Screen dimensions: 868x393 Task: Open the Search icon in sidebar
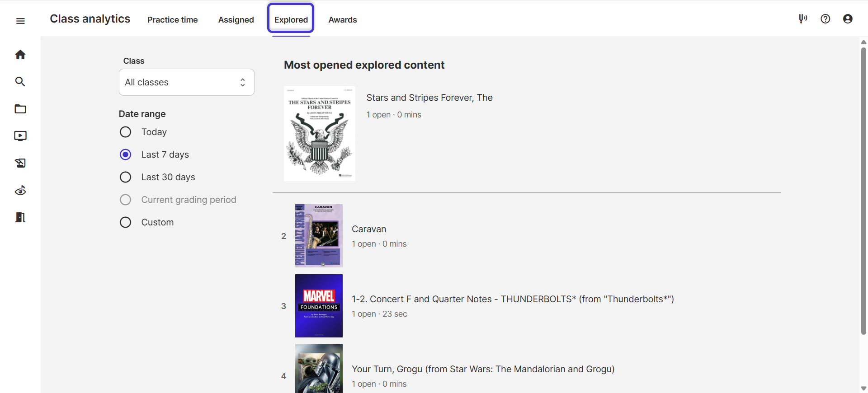coord(20,82)
